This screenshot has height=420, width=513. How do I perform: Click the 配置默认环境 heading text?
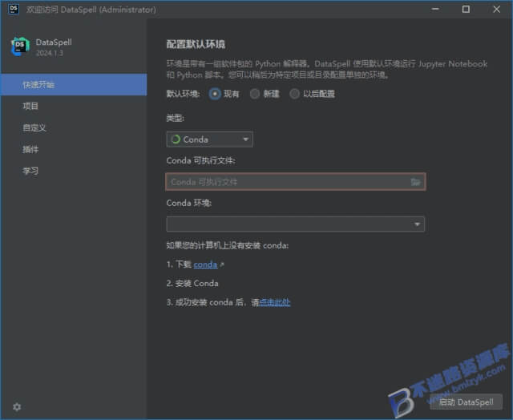[x=196, y=45]
